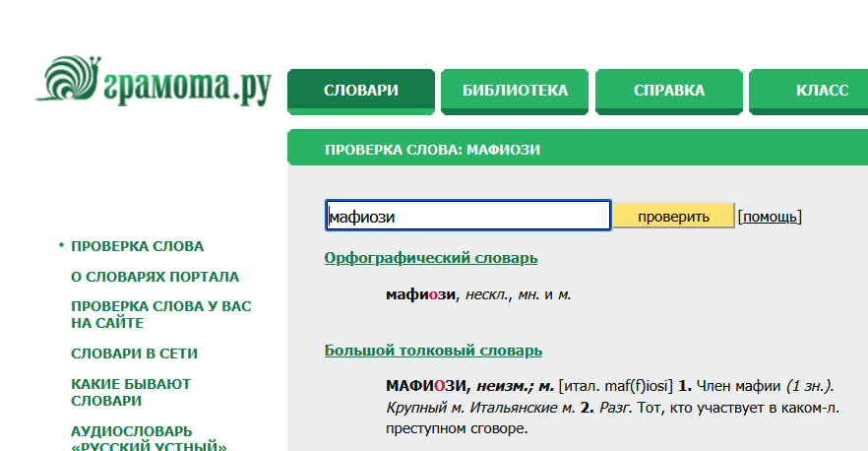The height and width of the screenshot is (451, 868).
Task: Select ПРОВЕРКА СЛОВА in the left sidebar
Action: click(138, 246)
